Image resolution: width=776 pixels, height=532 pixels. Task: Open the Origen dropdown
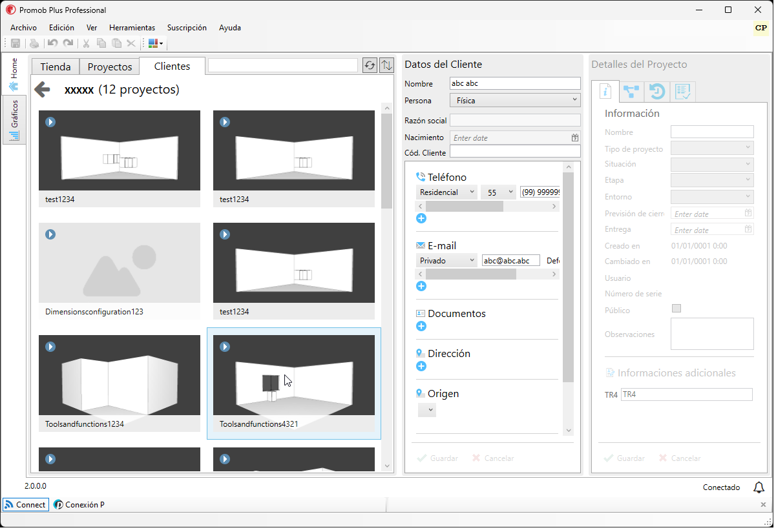point(427,410)
